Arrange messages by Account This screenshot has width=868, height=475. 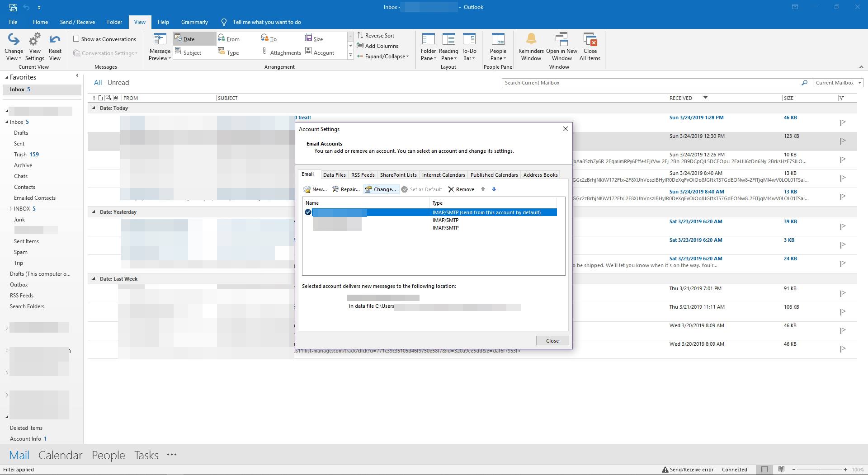coord(320,52)
